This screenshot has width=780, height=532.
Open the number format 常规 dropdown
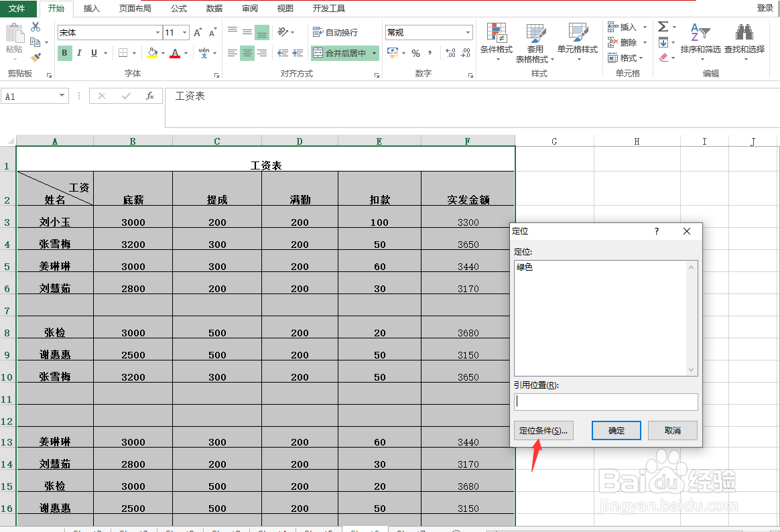click(468, 33)
